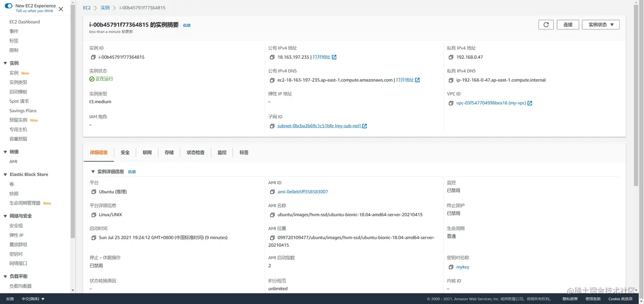
Task: Open 密钥对 in the sidebar
Action: 16,254
